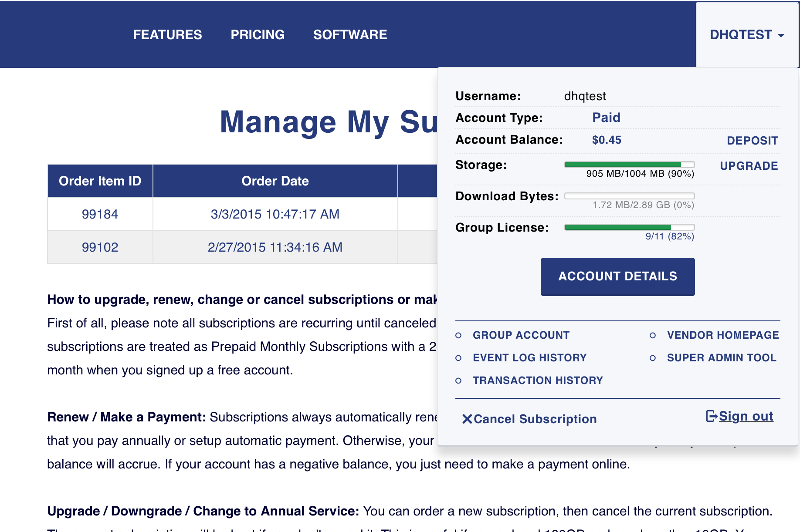Click the X icon beside Cancel Subscription
Image resolution: width=800 pixels, height=532 pixels.
(467, 419)
